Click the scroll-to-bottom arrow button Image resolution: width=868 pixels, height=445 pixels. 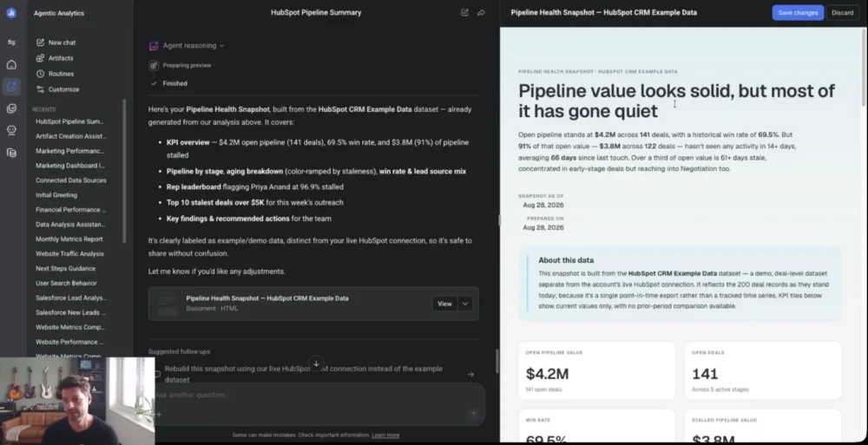[316, 363]
